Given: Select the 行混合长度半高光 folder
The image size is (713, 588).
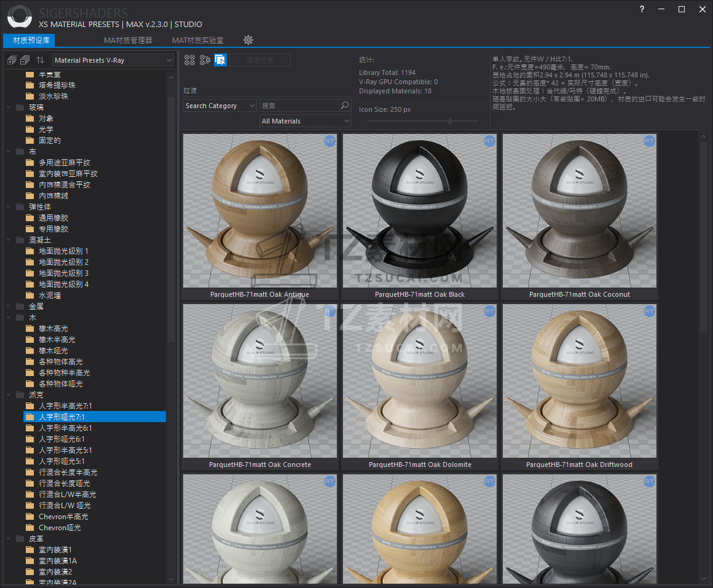Looking at the screenshot, I should click(68, 472).
